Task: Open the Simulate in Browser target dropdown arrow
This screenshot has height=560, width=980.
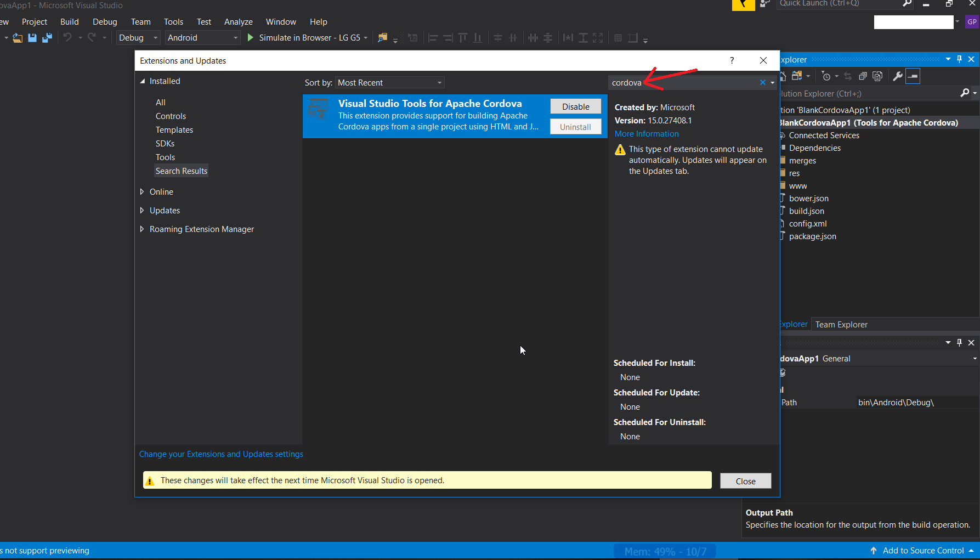Action: (x=366, y=38)
